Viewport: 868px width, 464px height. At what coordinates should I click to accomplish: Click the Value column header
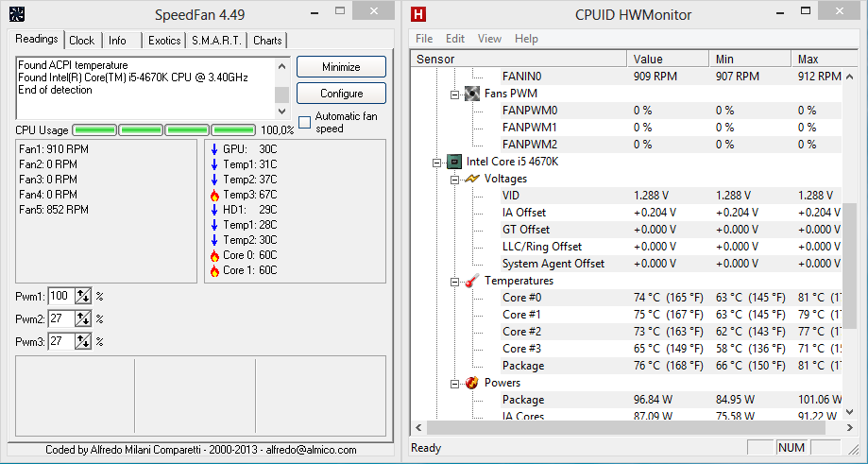click(x=668, y=59)
